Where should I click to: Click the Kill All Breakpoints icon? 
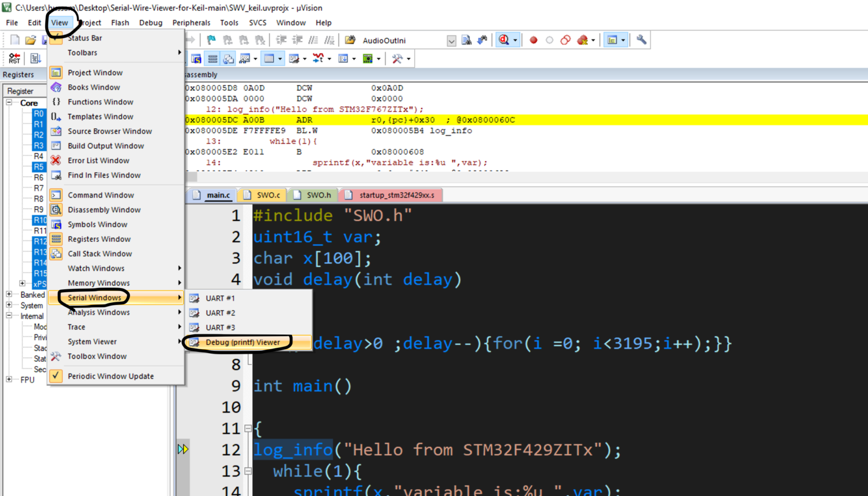coord(583,40)
